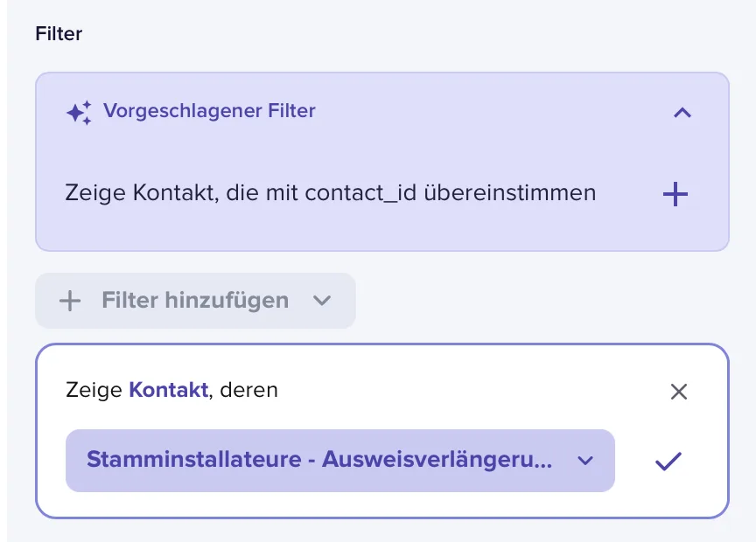Click the sparkle icon beside Vorgeschlagener Filter
Viewport: 756px width, 542px height.
(79, 113)
